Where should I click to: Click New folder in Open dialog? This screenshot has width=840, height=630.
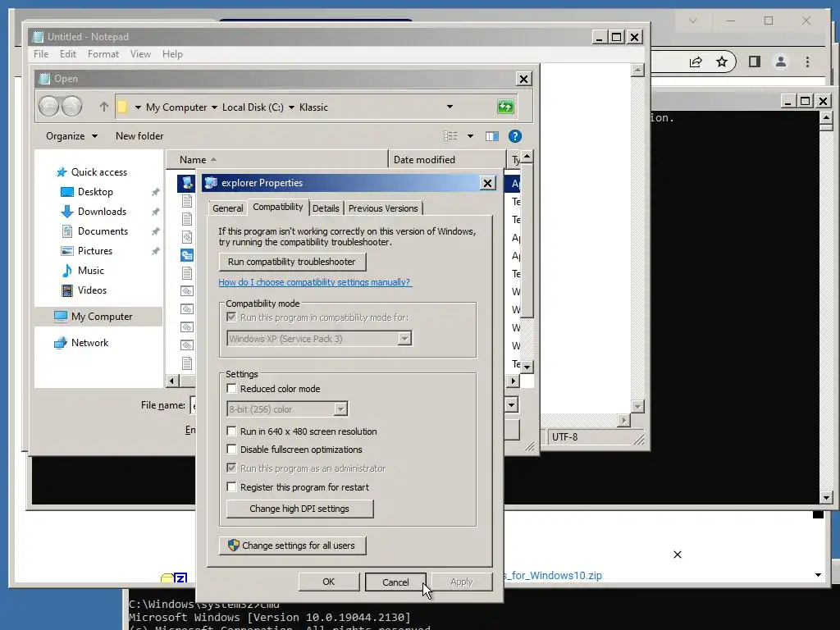pos(139,136)
